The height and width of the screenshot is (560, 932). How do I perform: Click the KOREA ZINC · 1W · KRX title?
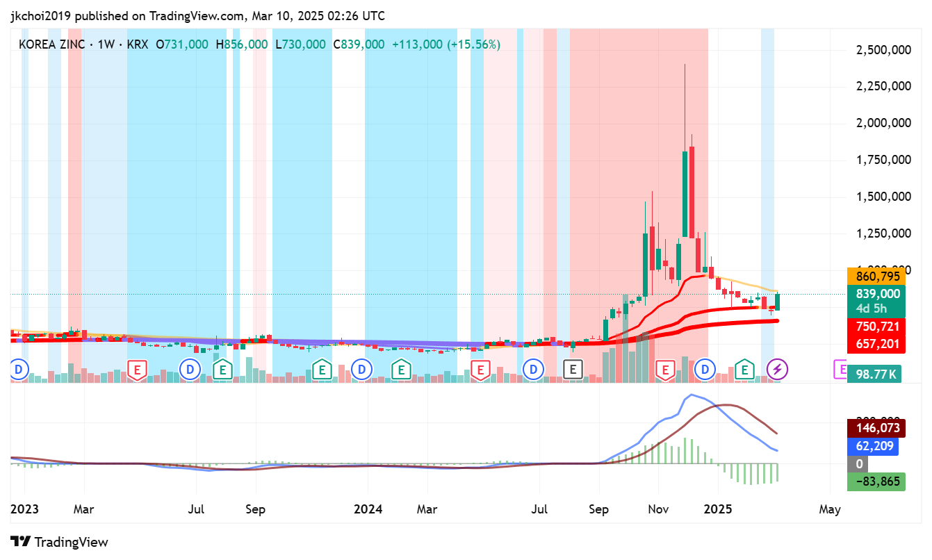point(83,44)
